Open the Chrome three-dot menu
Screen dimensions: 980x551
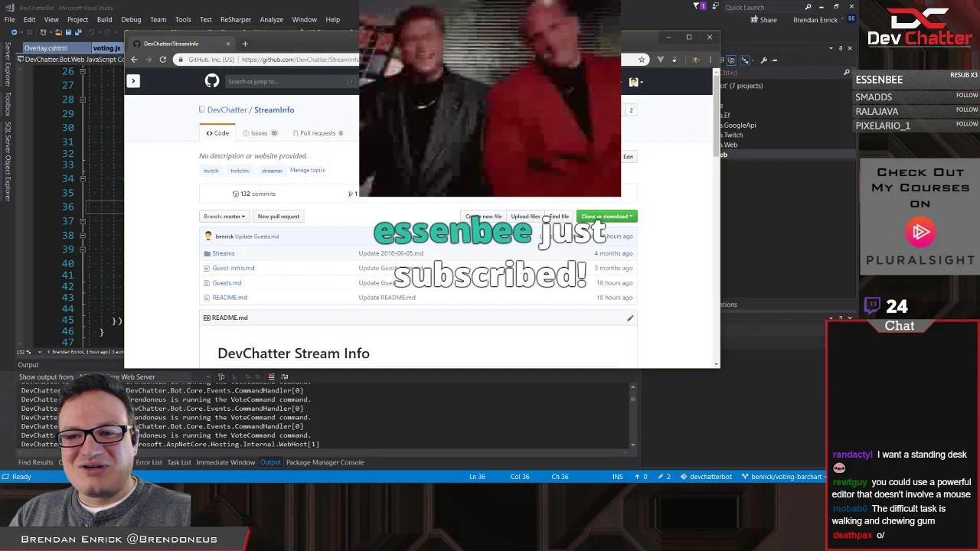[x=710, y=60]
